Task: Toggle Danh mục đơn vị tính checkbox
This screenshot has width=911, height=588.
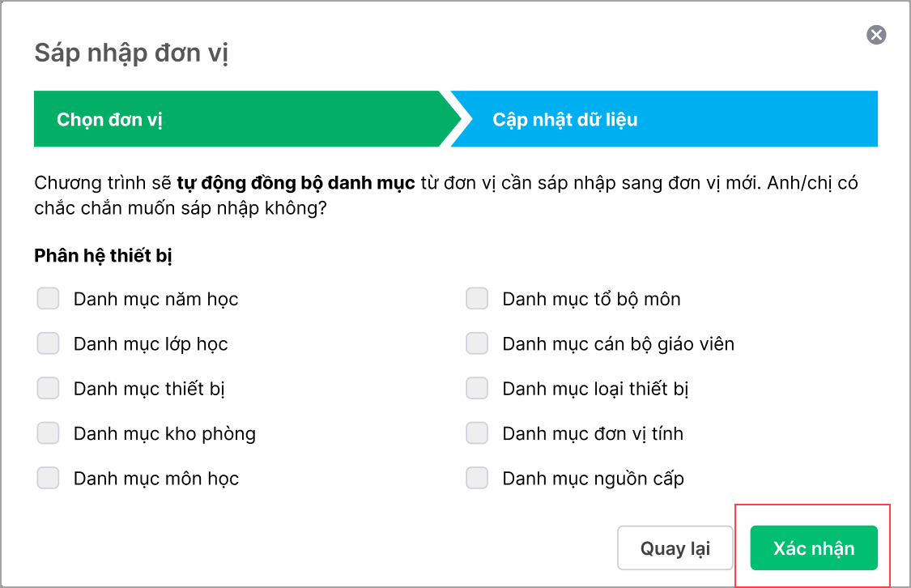Action: (x=477, y=433)
